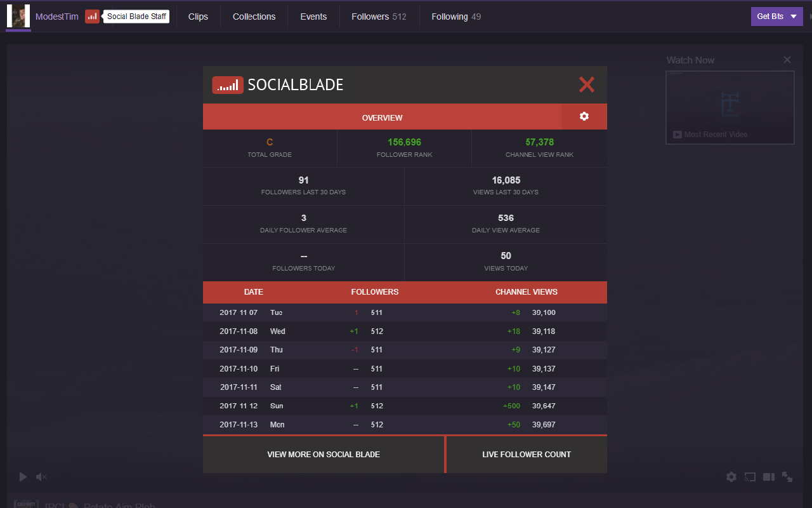This screenshot has width=812, height=508.
Task: Open the Collections tab
Action: 254,17
